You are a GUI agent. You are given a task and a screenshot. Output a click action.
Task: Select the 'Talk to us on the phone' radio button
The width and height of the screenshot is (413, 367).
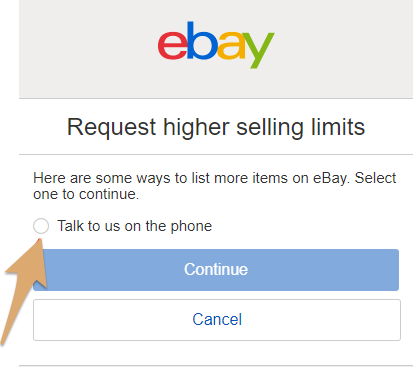pyautogui.click(x=41, y=226)
